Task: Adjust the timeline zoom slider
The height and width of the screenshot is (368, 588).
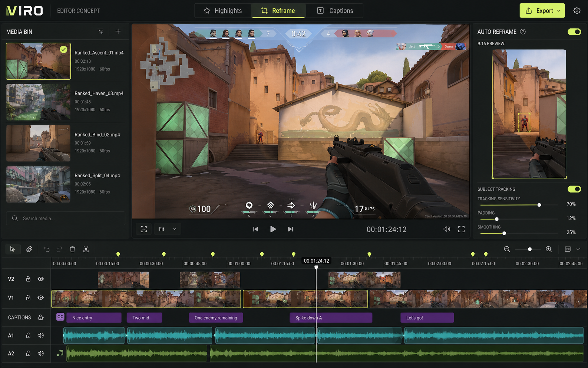Action: tap(530, 249)
